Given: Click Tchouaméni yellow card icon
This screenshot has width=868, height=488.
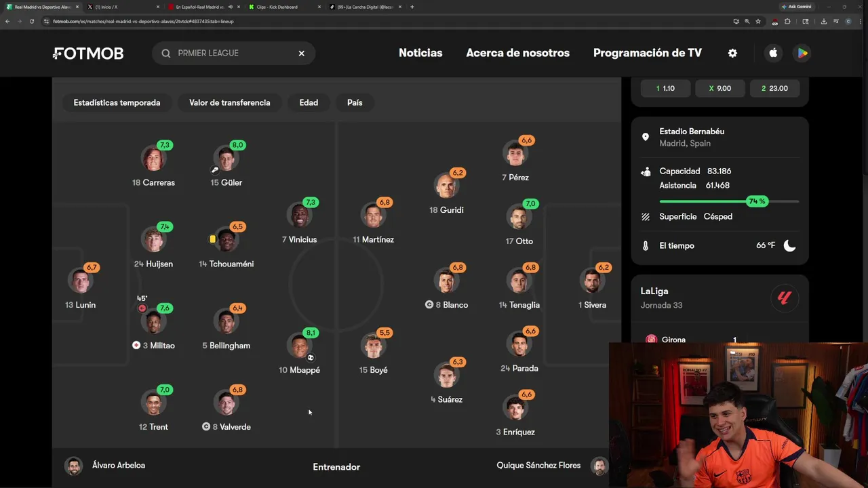Looking at the screenshot, I should (212, 239).
